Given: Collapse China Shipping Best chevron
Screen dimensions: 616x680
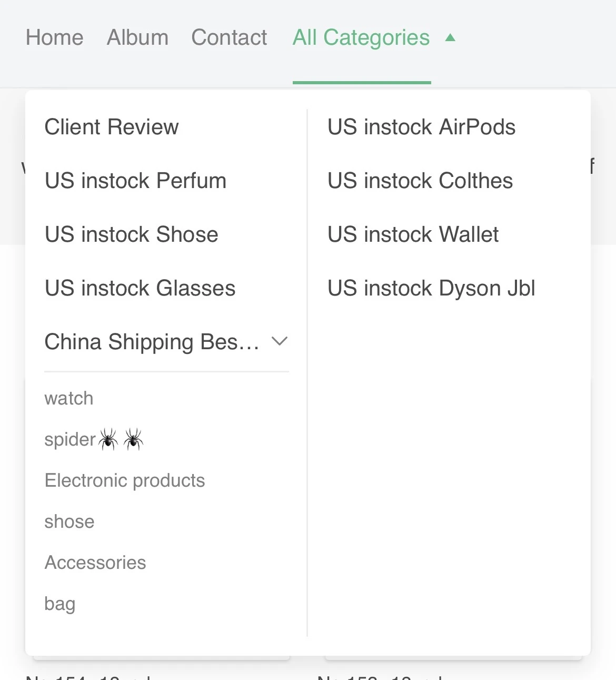Looking at the screenshot, I should [280, 341].
